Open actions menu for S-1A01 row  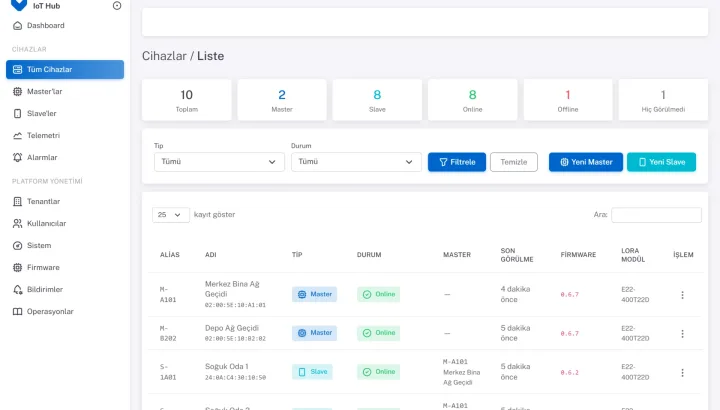(x=682, y=372)
